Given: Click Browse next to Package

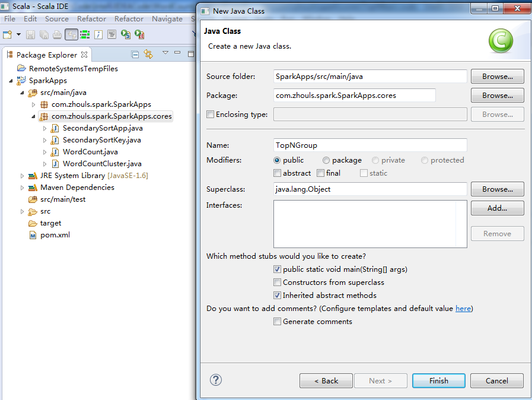Looking at the screenshot, I should [x=498, y=96].
